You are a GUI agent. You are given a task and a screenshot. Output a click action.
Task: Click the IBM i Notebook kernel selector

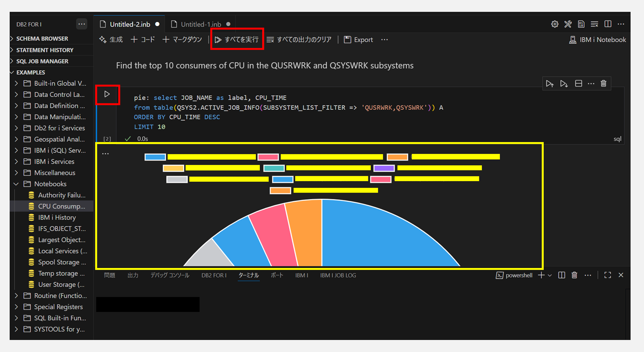[x=597, y=40]
